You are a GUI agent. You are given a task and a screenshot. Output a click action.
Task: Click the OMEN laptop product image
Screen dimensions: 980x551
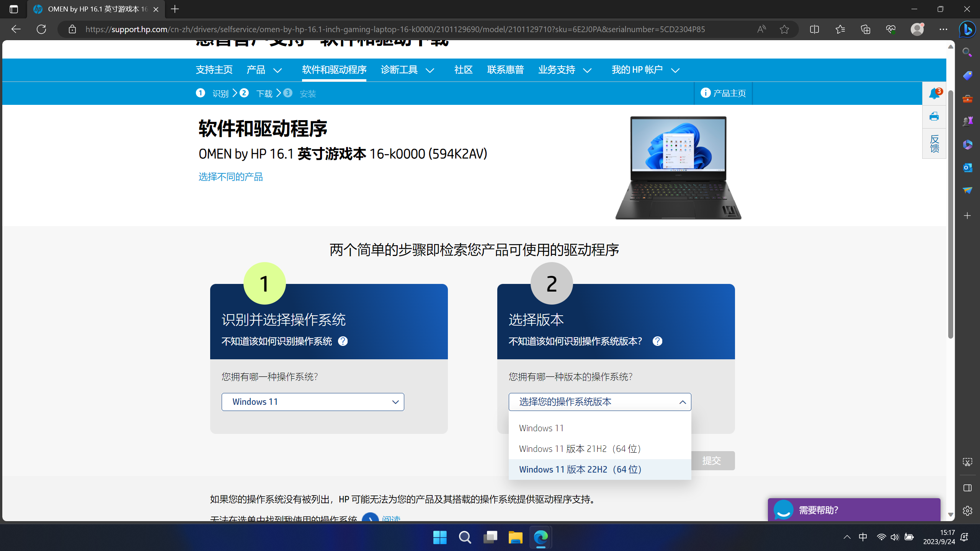click(678, 168)
